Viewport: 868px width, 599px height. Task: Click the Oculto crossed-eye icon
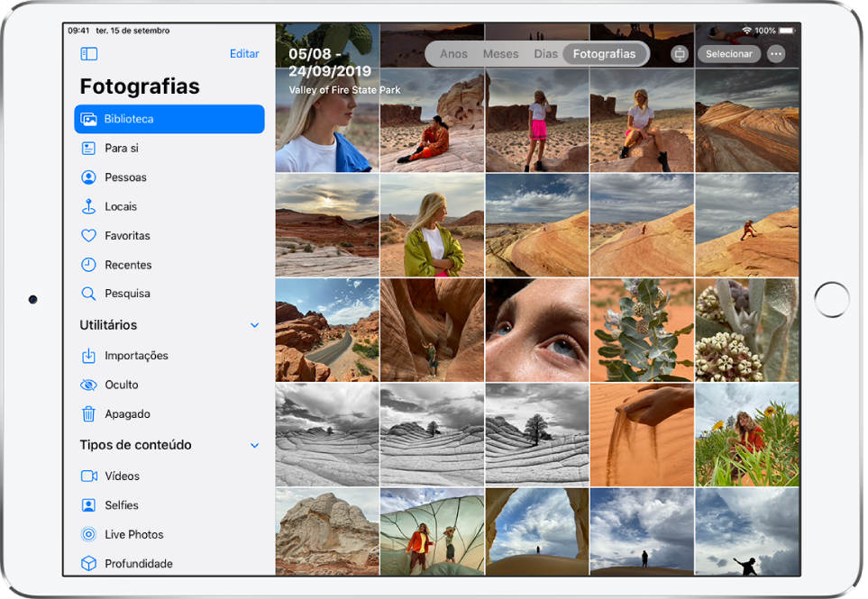[88, 385]
